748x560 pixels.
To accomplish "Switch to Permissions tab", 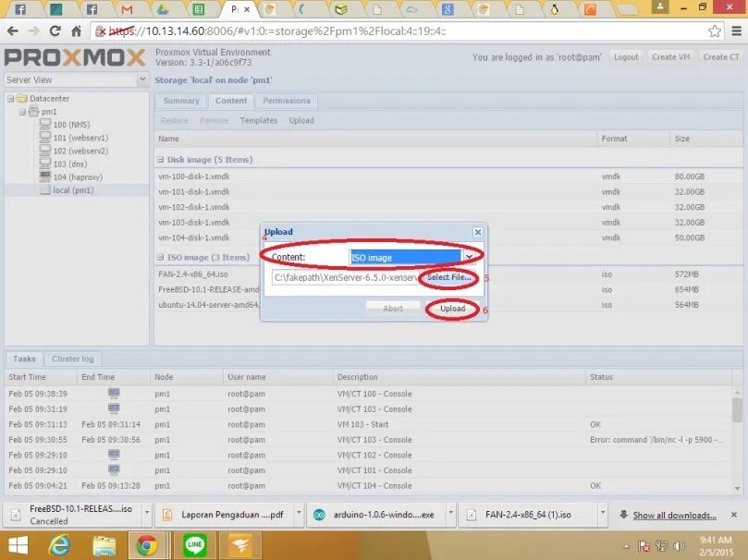I will click(287, 101).
